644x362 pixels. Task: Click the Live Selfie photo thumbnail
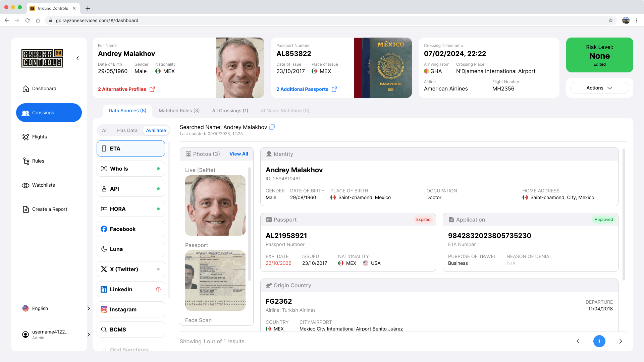click(x=215, y=205)
